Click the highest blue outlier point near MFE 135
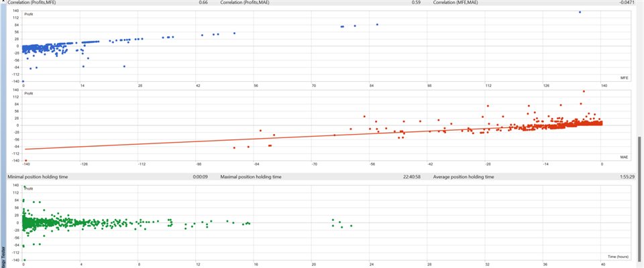The height and width of the screenshot is (268, 644). [x=580, y=12]
